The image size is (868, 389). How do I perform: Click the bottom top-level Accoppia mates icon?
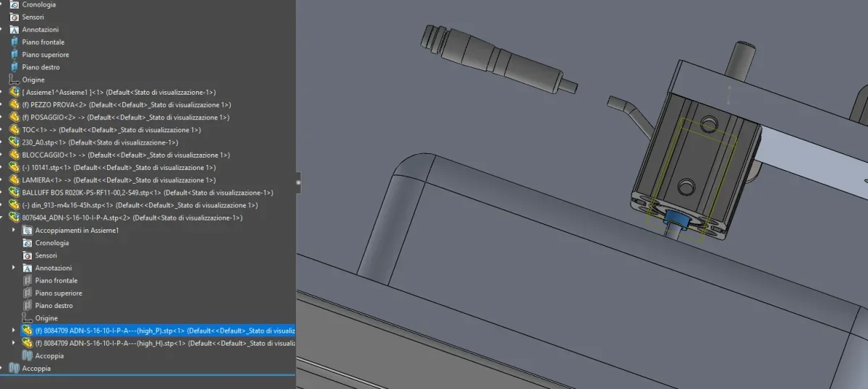pyautogui.click(x=14, y=368)
